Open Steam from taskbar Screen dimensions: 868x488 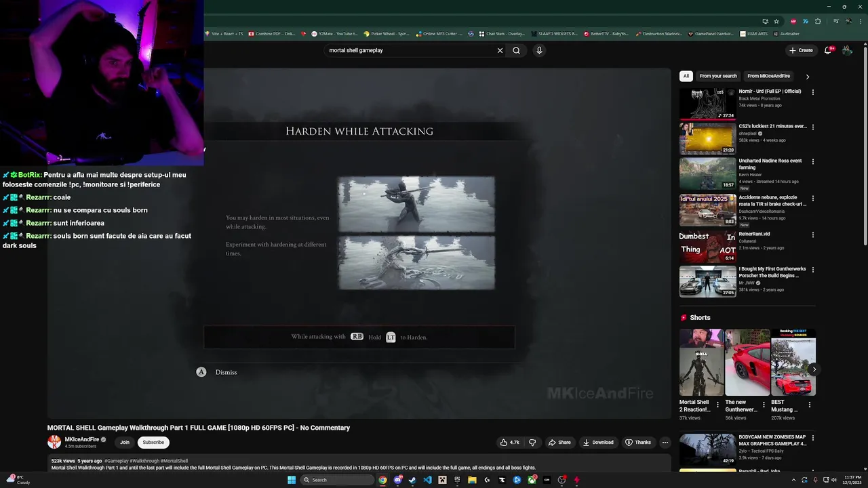tap(412, 480)
